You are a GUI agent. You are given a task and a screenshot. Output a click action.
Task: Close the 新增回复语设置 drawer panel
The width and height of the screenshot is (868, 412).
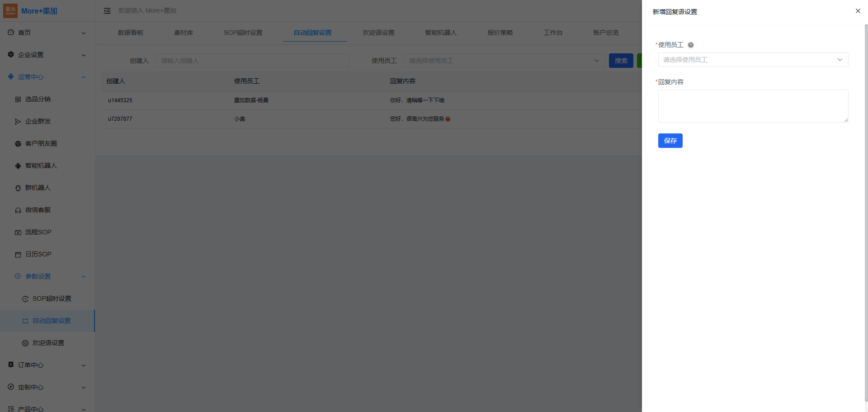click(858, 11)
